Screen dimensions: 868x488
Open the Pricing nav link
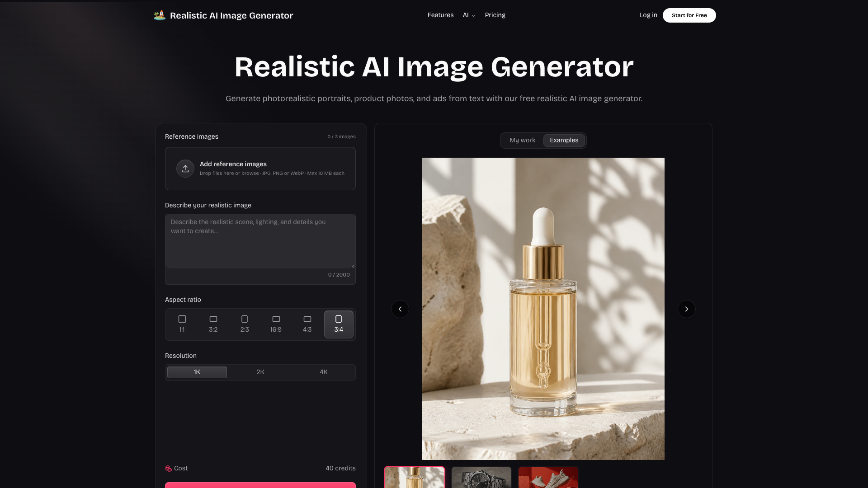495,15
